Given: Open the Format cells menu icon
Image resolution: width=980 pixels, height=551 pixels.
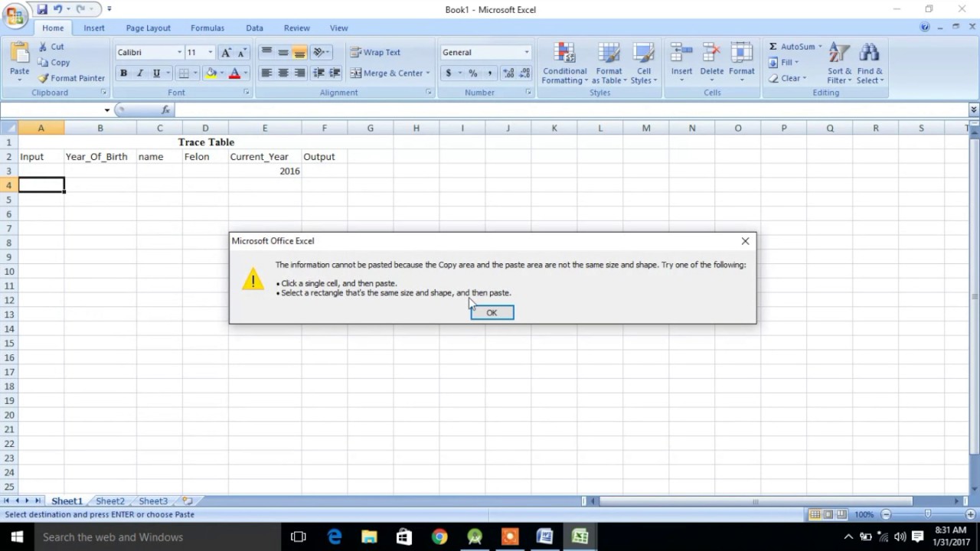Looking at the screenshot, I should click(741, 54).
